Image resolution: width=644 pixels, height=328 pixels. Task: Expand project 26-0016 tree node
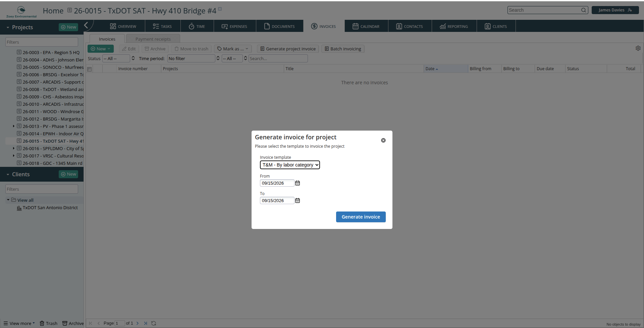click(14, 148)
